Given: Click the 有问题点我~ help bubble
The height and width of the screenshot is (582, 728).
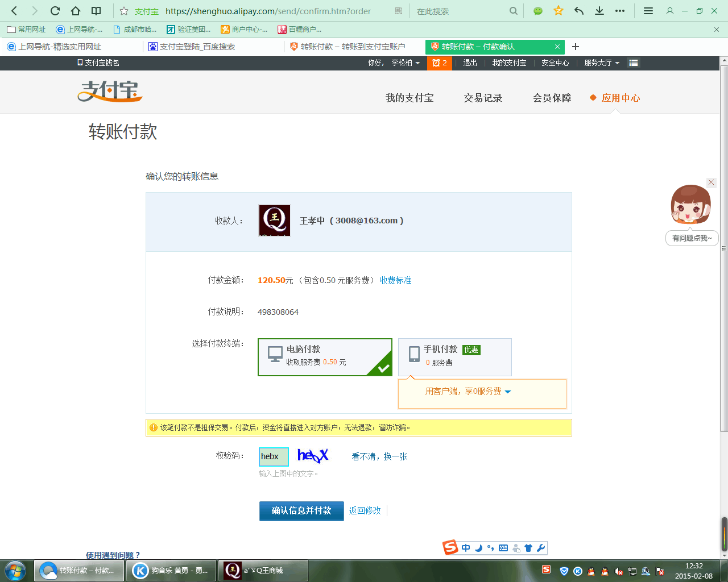Looking at the screenshot, I should [692, 238].
